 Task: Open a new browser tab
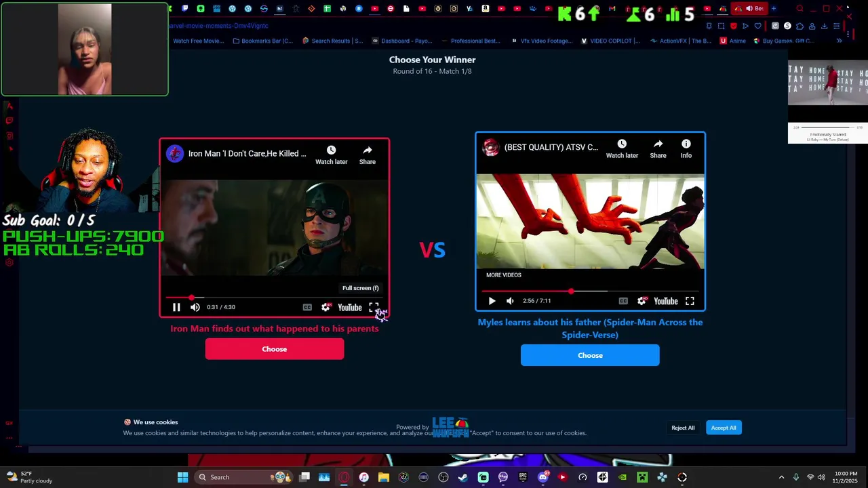pos(774,9)
